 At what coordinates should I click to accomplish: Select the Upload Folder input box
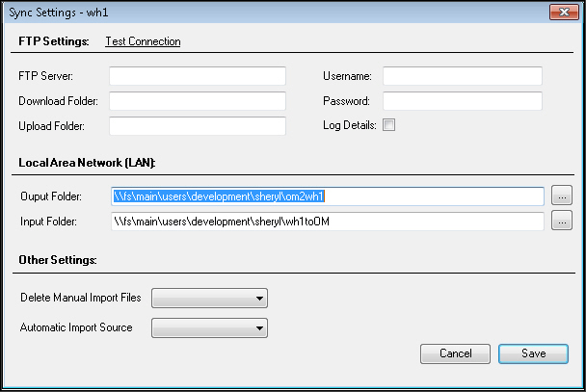(198, 126)
